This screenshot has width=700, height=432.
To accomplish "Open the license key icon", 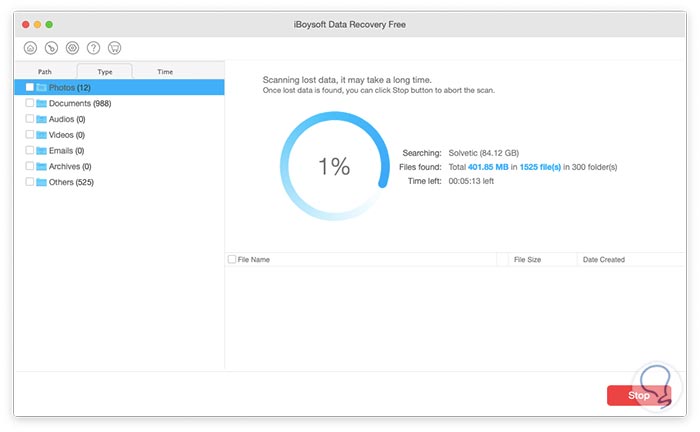I will [x=51, y=47].
